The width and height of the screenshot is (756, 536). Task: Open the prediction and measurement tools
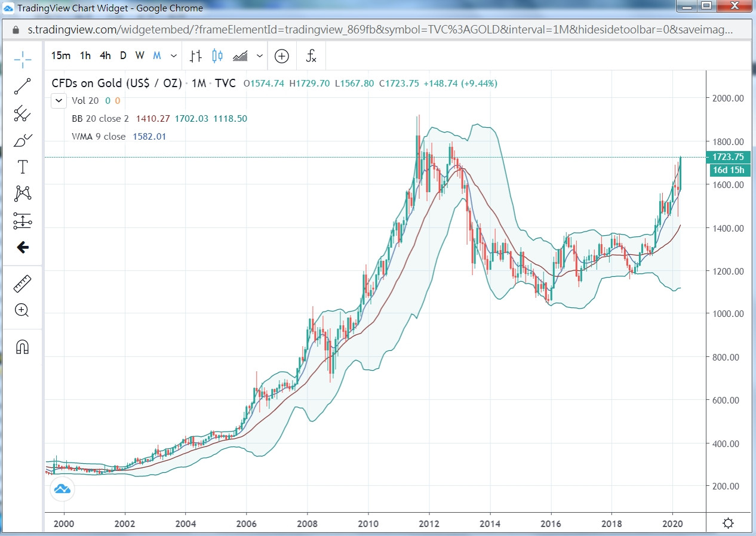pos(23,221)
